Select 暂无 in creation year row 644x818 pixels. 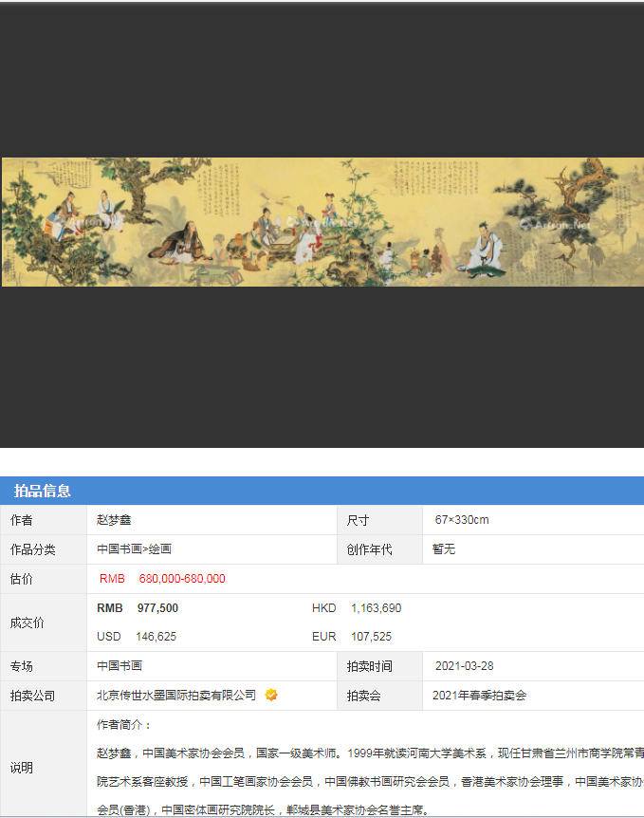point(444,549)
